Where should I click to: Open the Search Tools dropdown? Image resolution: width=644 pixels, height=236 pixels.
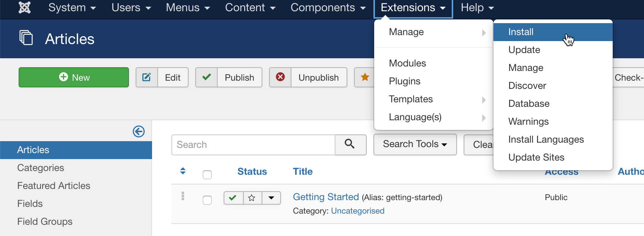point(415,144)
